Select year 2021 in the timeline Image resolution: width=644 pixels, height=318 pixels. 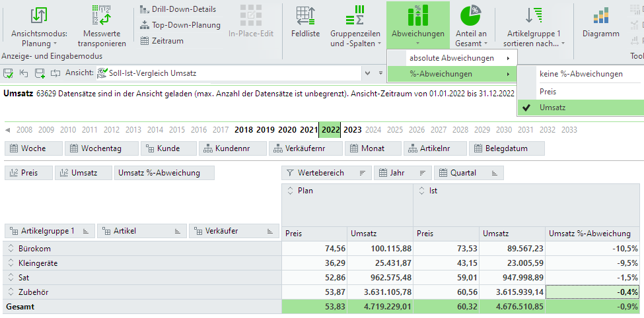[x=308, y=130]
